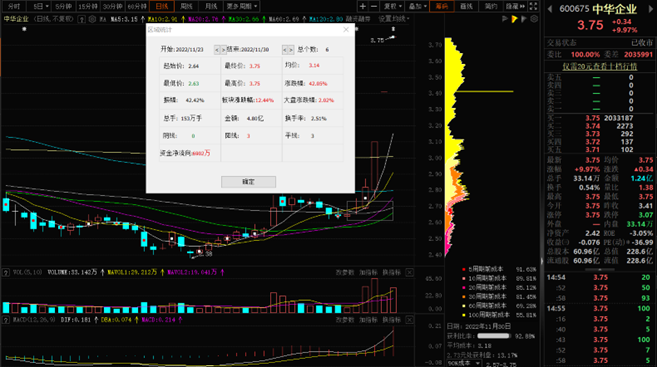
Task: Click 确定 button in statistics dialog
Action: point(248,182)
